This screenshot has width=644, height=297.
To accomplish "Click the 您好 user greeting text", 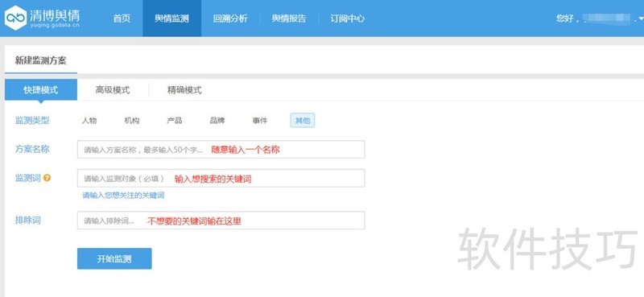I will pos(568,19).
